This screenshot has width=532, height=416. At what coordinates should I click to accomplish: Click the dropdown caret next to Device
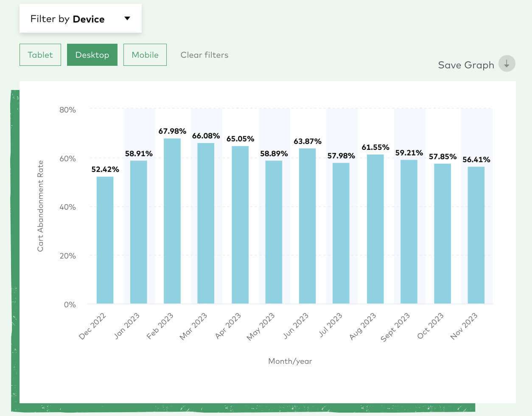pos(127,18)
